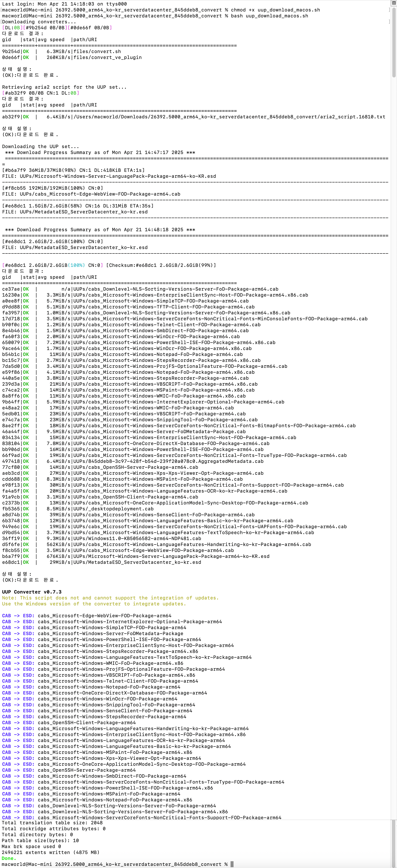Click the bracket mark beside chmod command line
The width and height of the screenshot is (397, 868).
click(x=389, y=10)
